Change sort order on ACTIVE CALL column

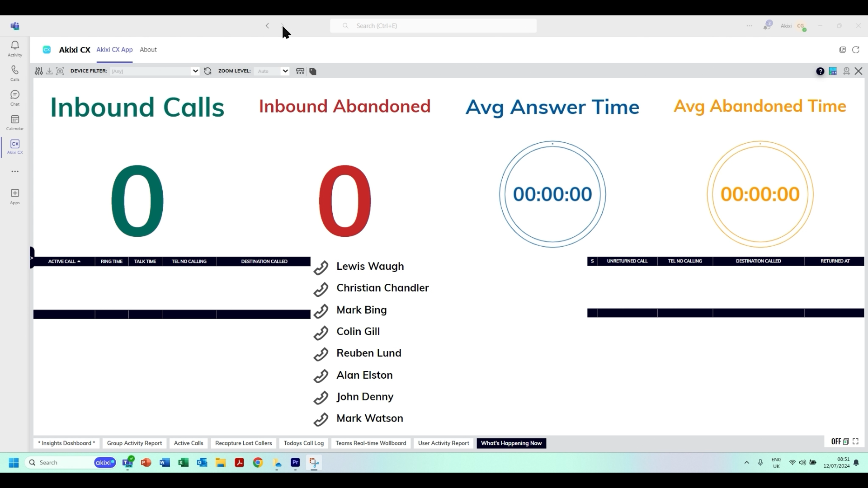(64, 261)
